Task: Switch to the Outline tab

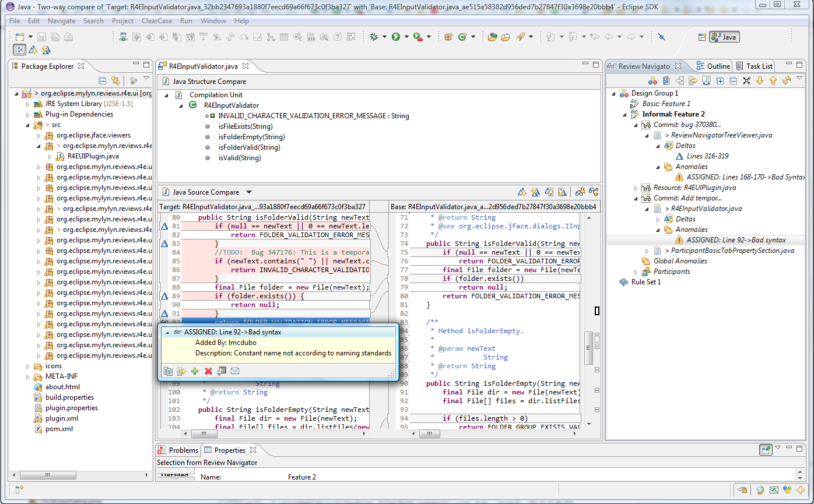Action: coord(713,66)
